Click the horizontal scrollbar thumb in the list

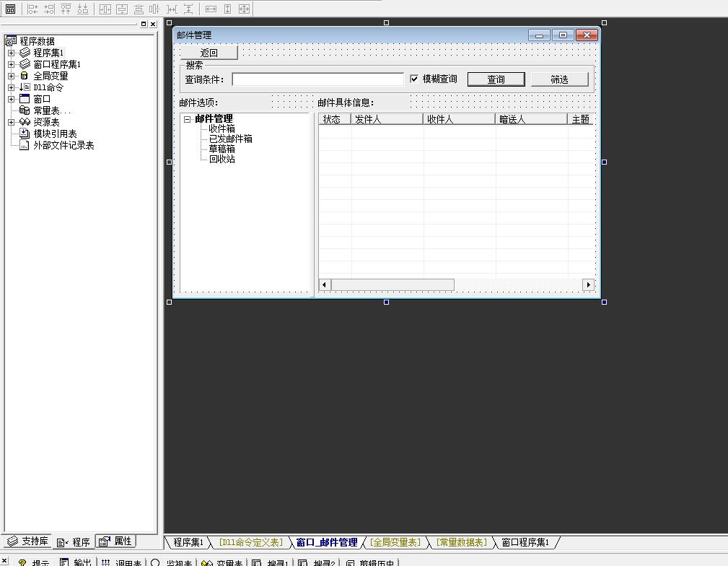(x=392, y=284)
